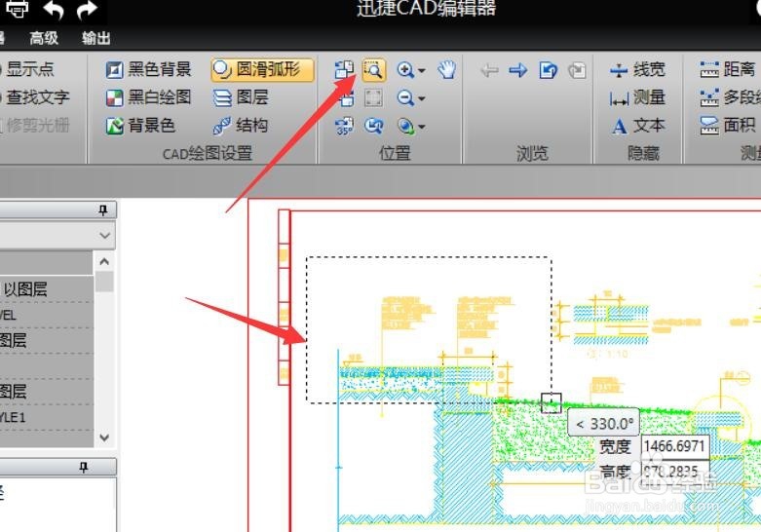761x532 pixels.
Task: Select the 以图层 list row
Action: [46, 289]
